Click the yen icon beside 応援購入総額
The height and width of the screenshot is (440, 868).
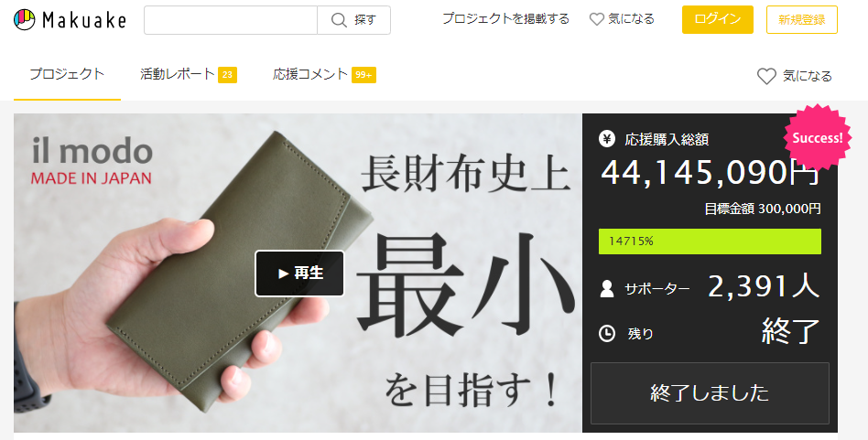point(607,139)
